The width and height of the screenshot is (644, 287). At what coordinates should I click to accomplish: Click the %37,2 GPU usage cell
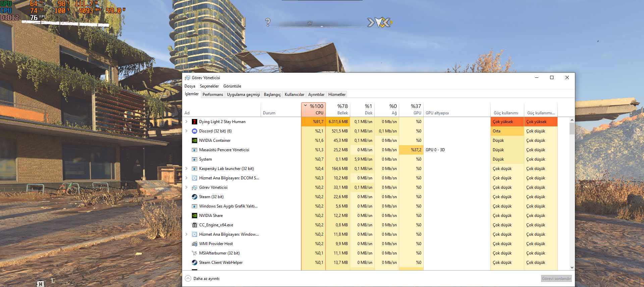coord(411,150)
